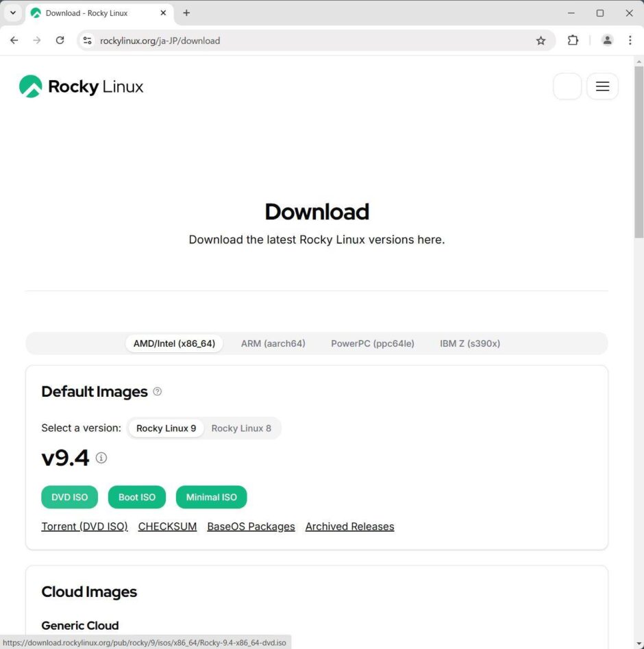The width and height of the screenshot is (644, 649).
Task: Click the Cloud Images heading
Action: coord(89,591)
